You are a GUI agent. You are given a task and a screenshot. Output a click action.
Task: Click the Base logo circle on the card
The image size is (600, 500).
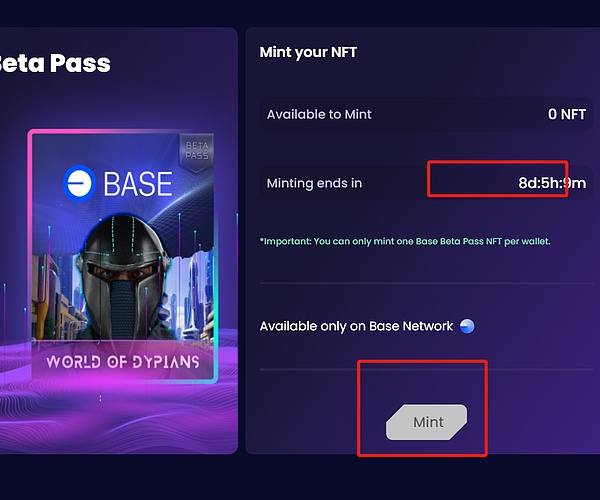(x=77, y=183)
